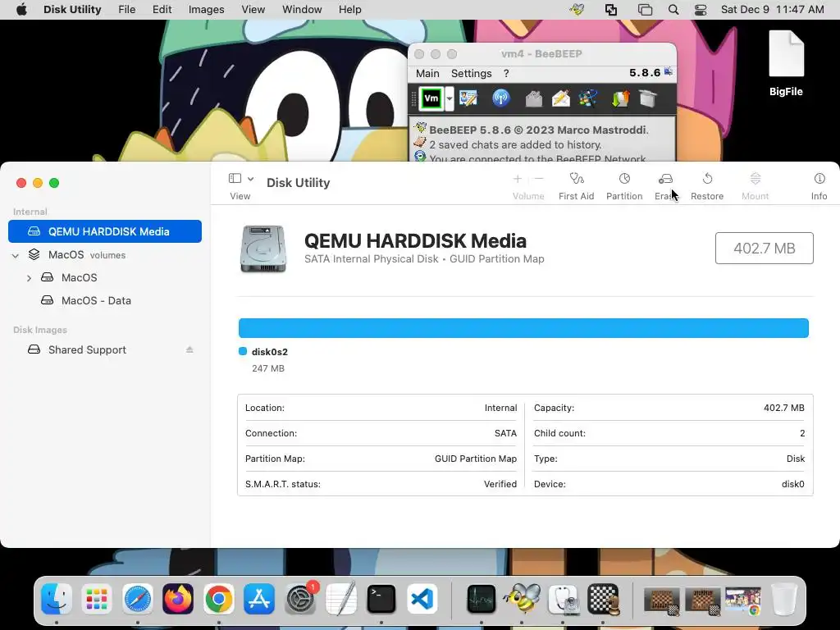
Task: Launch Google Chrome from the dock
Action: point(218,598)
